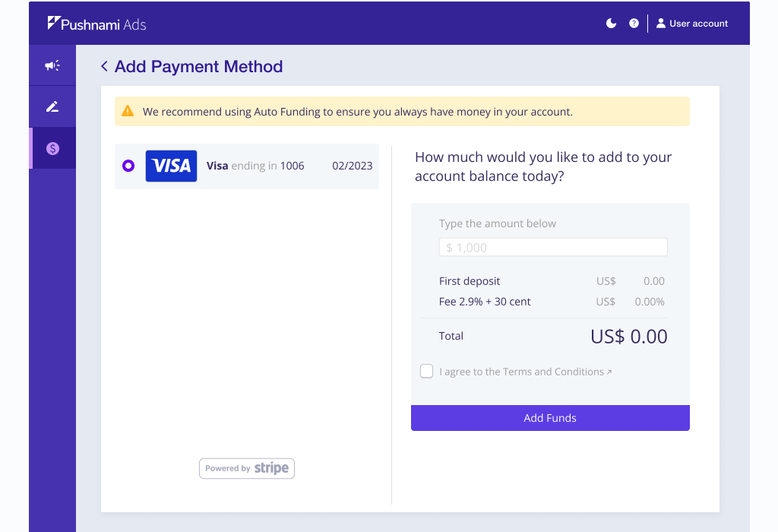Click the Pushnami Ads logo

pos(96,24)
